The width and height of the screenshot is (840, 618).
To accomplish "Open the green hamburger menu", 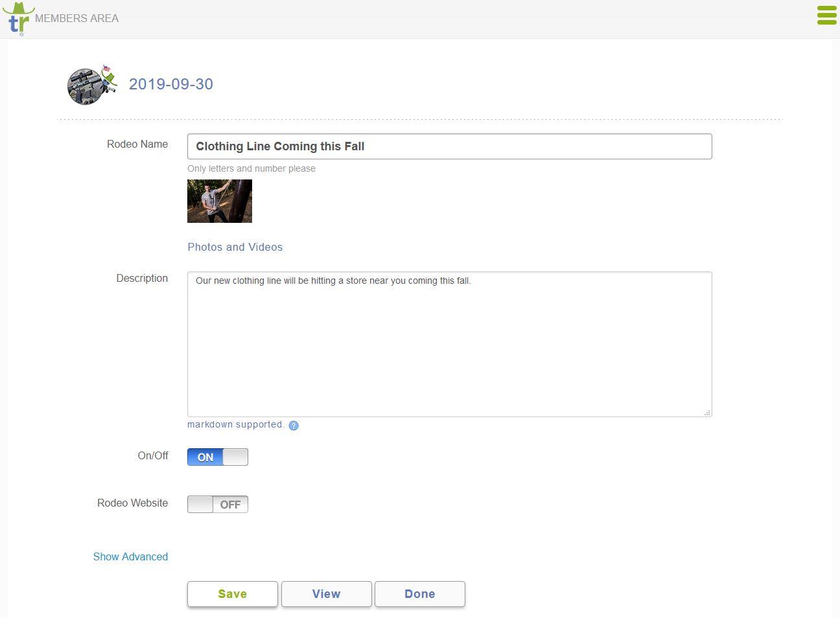I will tap(826, 15).
